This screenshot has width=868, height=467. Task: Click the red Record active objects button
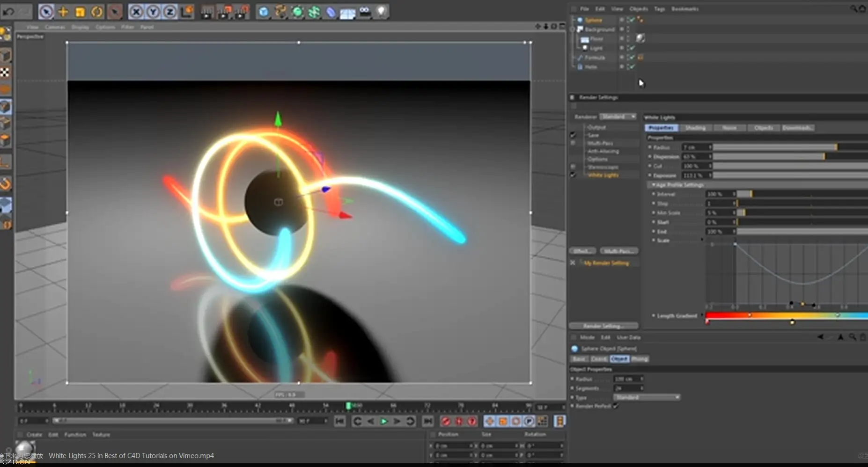point(446,421)
